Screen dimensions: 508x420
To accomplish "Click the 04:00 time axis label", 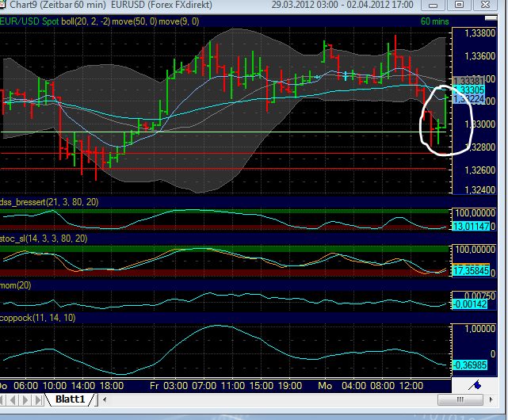I will pyautogui.click(x=354, y=386).
